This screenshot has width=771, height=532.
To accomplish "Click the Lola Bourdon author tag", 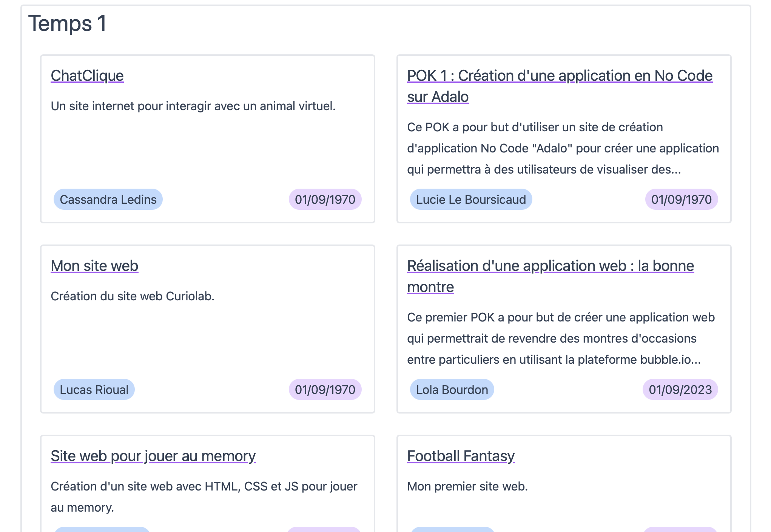I will 452,390.
